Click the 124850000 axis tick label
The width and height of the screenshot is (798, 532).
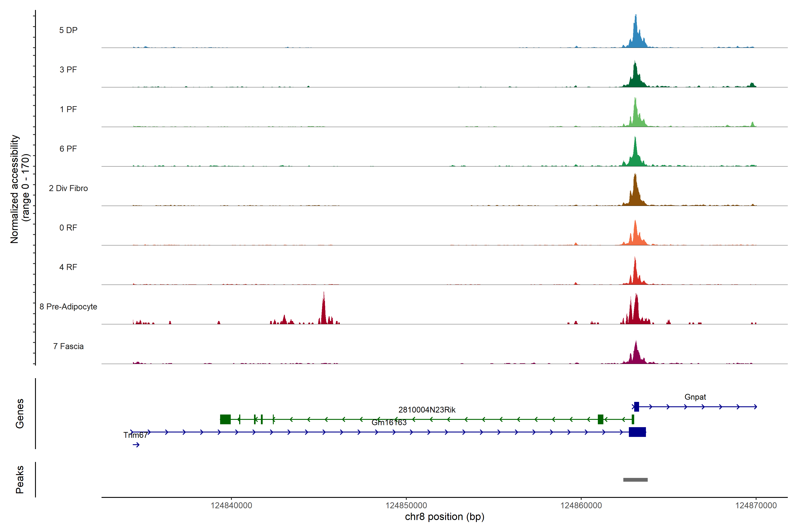(x=406, y=505)
